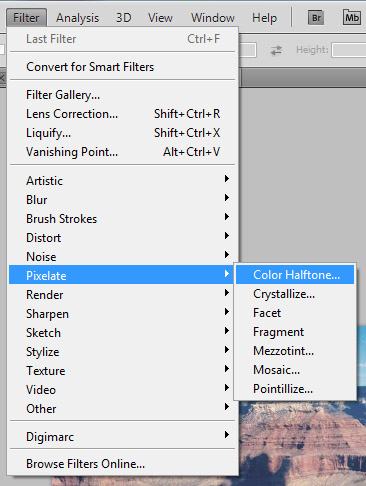Viewport: 366px width, 486px height.
Task: Expand the Brush Strokes submenu
Action: pyautogui.click(x=123, y=219)
